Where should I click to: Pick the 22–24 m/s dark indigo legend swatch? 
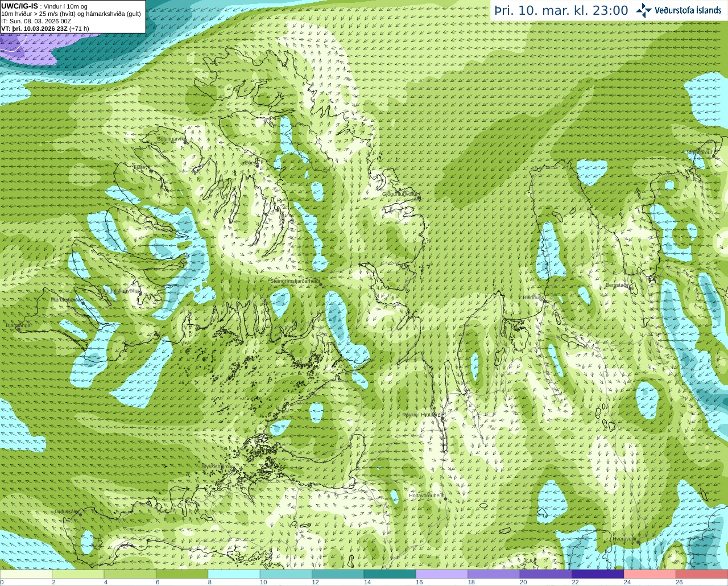(598, 574)
